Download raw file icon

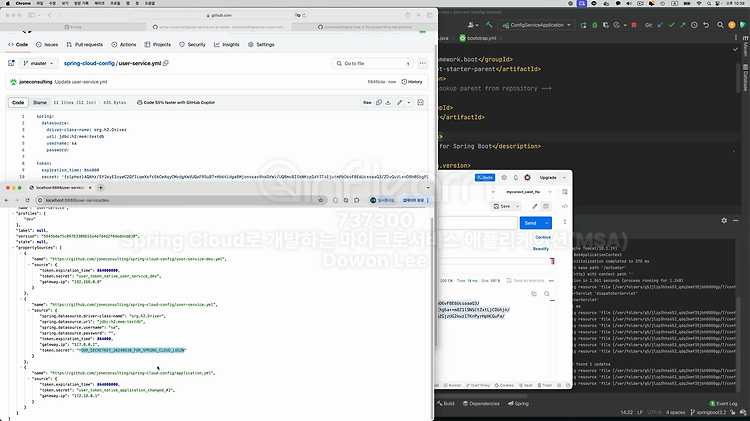(x=388, y=102)
